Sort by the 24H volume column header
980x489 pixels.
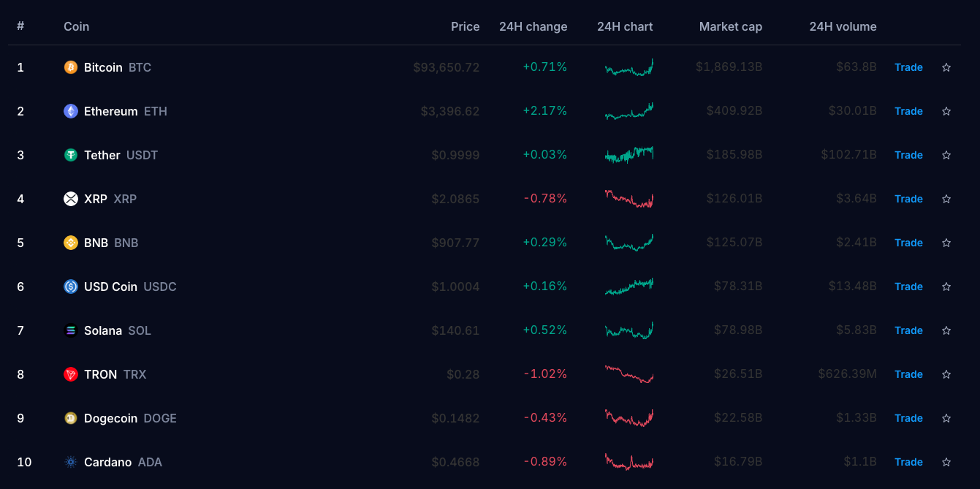point(843,26)
